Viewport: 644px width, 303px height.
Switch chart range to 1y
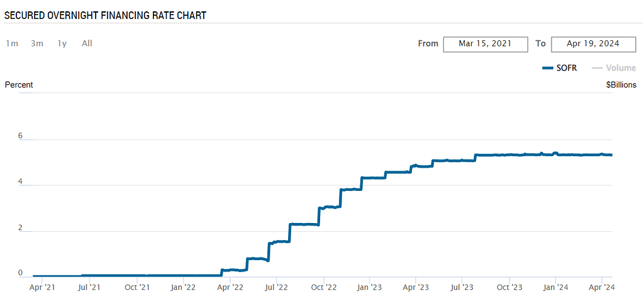pyautogui.click(x=62, y=43)
